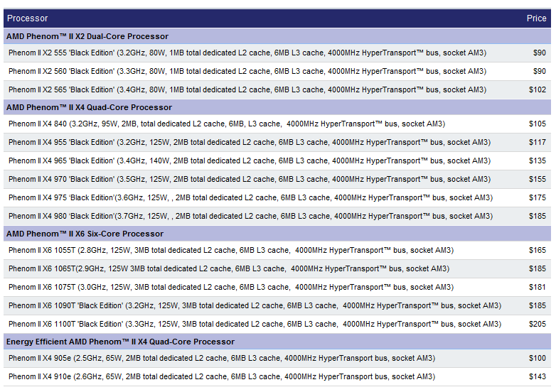Viewport: 556px width, 392px height.
Task: Select the Phenom II X4 905e row
Action: (x=277, y=359)
